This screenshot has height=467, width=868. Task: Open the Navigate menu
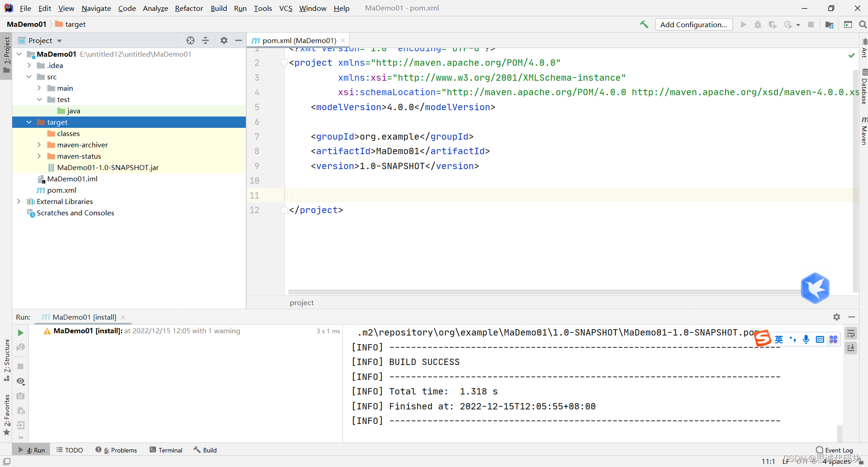click(96, 8)
